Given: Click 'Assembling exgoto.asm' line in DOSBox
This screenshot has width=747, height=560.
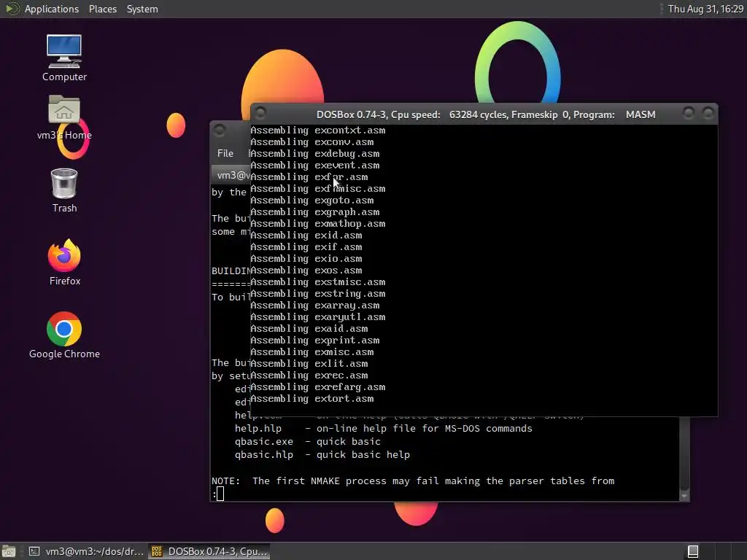Looking at the screenshot, I should pyautogui.click(x=312, y=200).
